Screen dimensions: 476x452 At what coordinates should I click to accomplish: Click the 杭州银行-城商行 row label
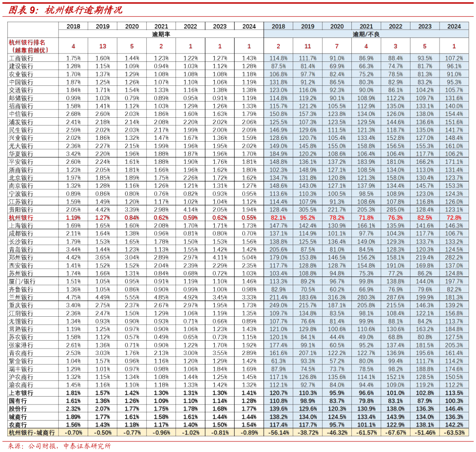click(31, 433)
